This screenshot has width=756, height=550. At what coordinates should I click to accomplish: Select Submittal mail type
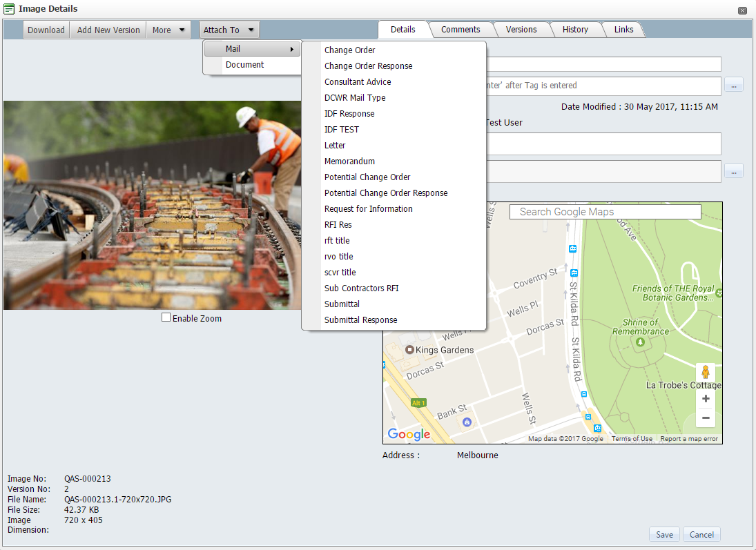pos(342,304)
